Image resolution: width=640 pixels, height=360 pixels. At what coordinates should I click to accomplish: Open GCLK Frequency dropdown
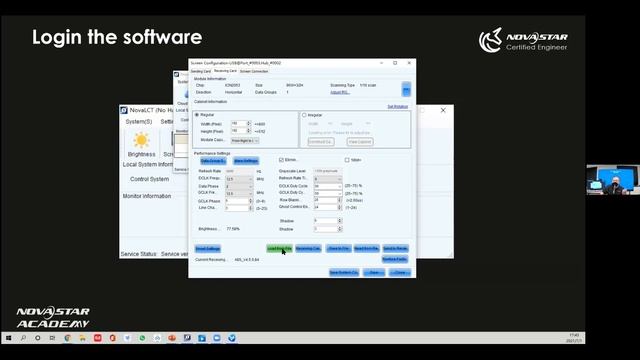click(239, 193)
